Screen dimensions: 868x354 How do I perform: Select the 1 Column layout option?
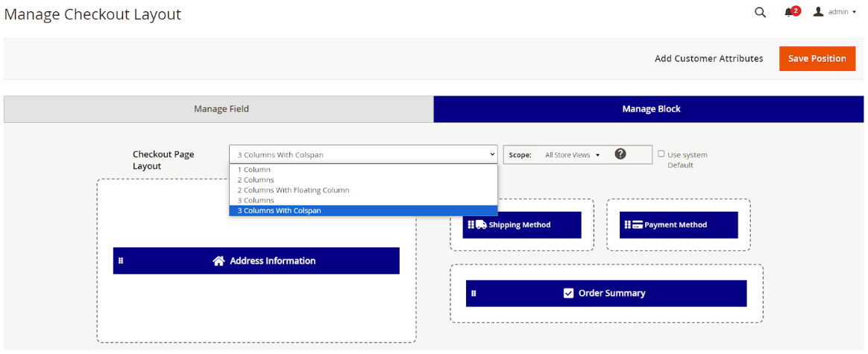coord(254,170)
